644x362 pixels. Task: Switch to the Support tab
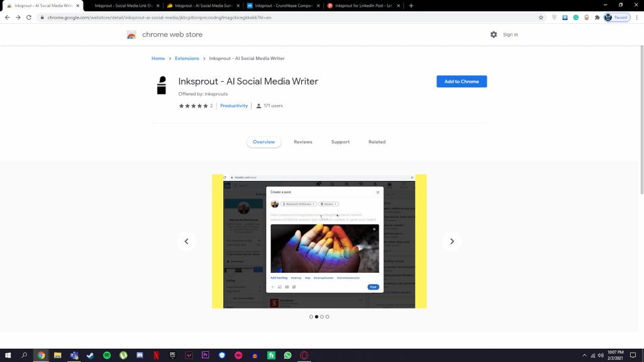[x=340, y=142]
